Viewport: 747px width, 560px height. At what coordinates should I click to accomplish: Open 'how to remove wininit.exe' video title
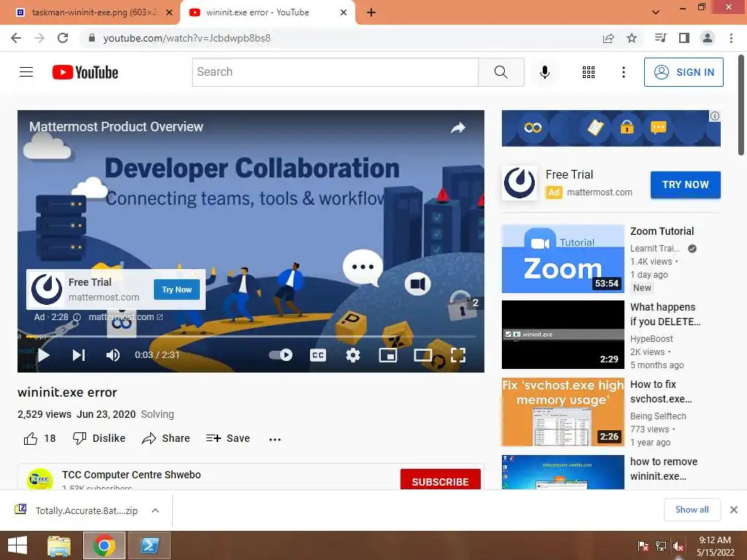click(x=664, y=469)
